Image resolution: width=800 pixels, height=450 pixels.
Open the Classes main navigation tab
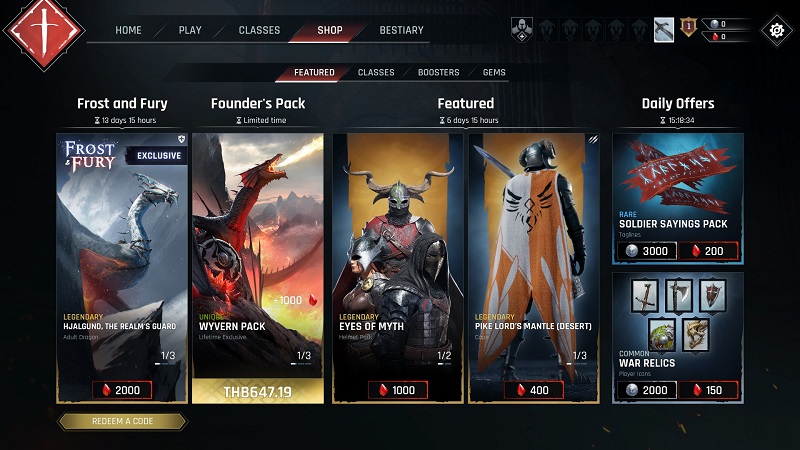coord(259,30)
